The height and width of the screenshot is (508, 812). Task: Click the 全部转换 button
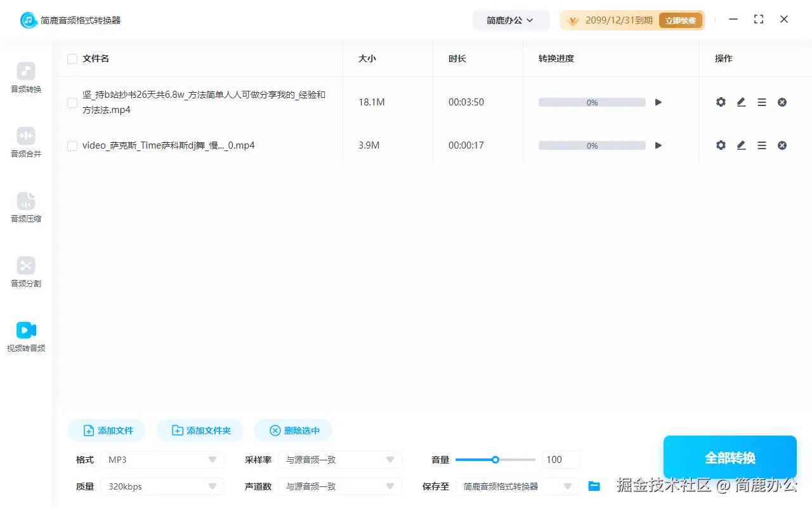coord(730,457)
